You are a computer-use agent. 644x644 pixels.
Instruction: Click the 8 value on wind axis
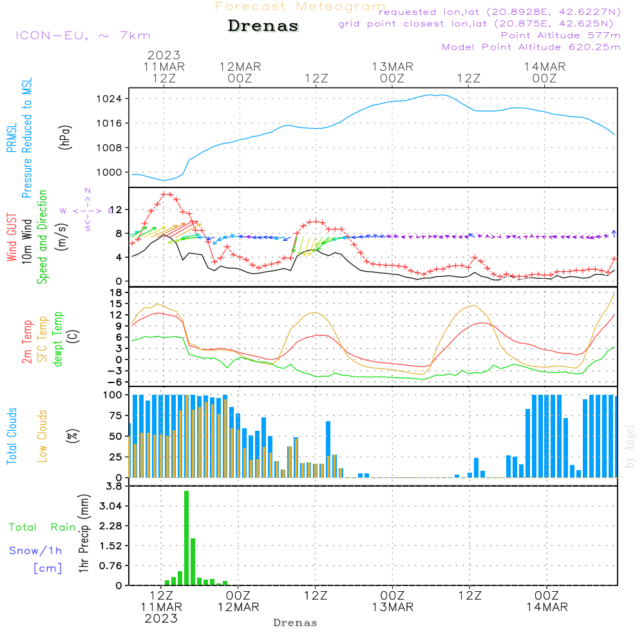pos(119,234)
